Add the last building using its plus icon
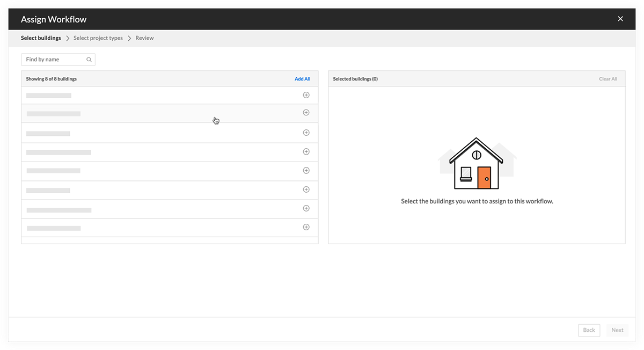Screen dimensions: 644x350 [306, 227]
